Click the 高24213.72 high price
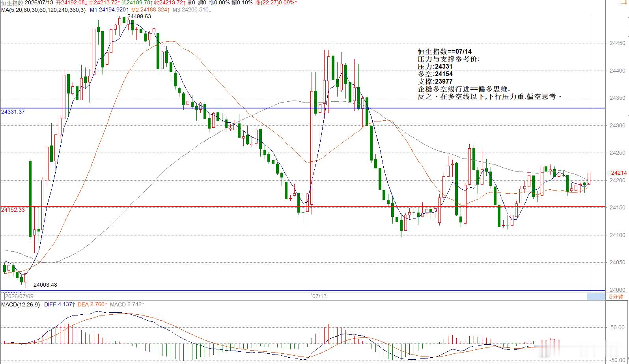Viewport: 629px width, 364px height. [105, 3]
